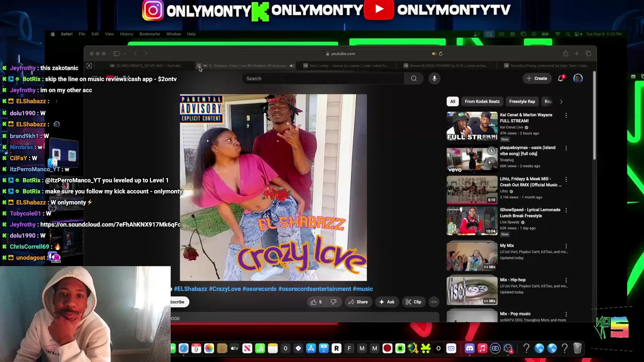The height and width of the screenshot is (362, 644).
Task: Open Trash in the Dock
Action: coord(577,348)
